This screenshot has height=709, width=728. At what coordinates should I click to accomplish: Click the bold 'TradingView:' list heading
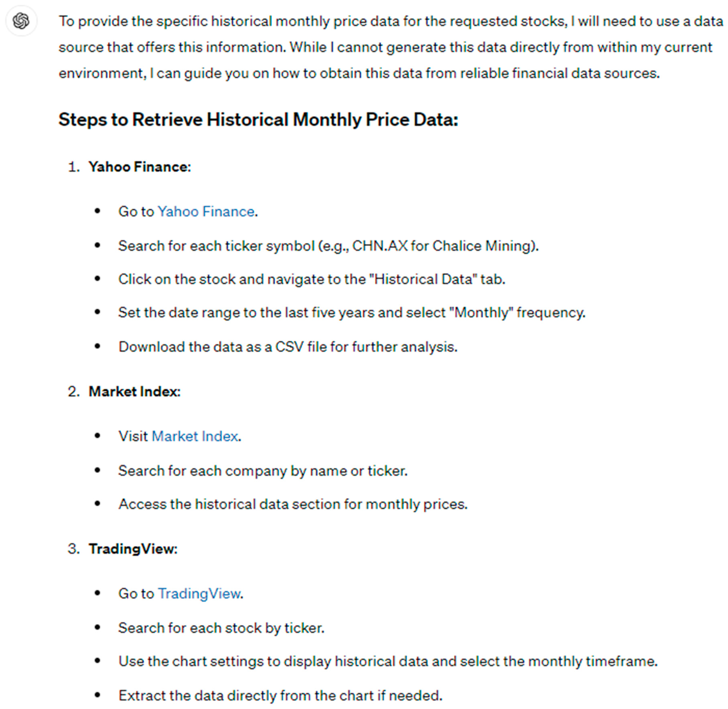[x=133, y=549]
